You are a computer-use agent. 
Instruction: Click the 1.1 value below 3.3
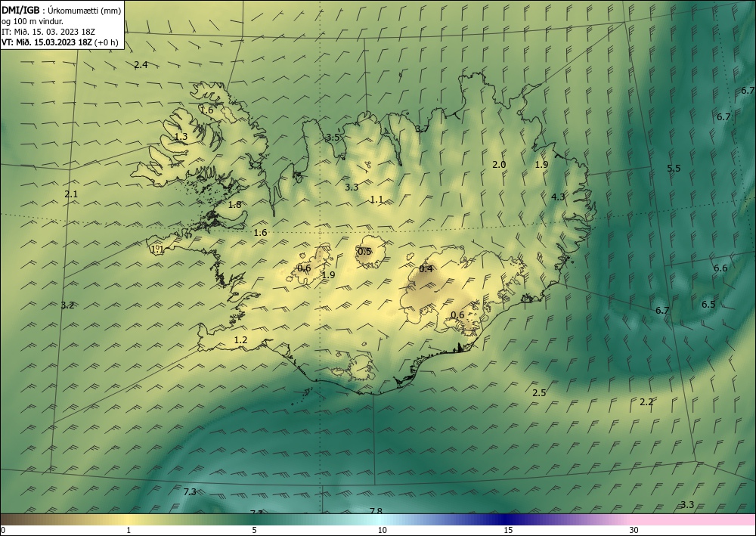click(x=376, y=199)
